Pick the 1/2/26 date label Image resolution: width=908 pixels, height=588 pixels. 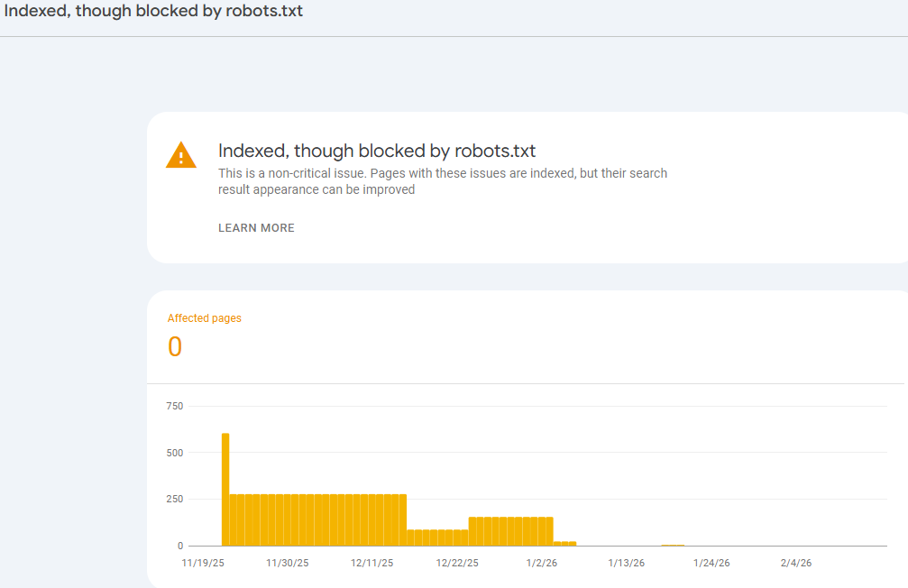542,564
